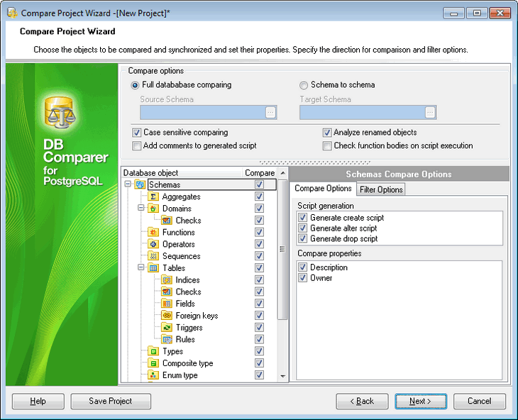
Task: Uncheck Compare box for Schemas row
Action: (259, 184)
